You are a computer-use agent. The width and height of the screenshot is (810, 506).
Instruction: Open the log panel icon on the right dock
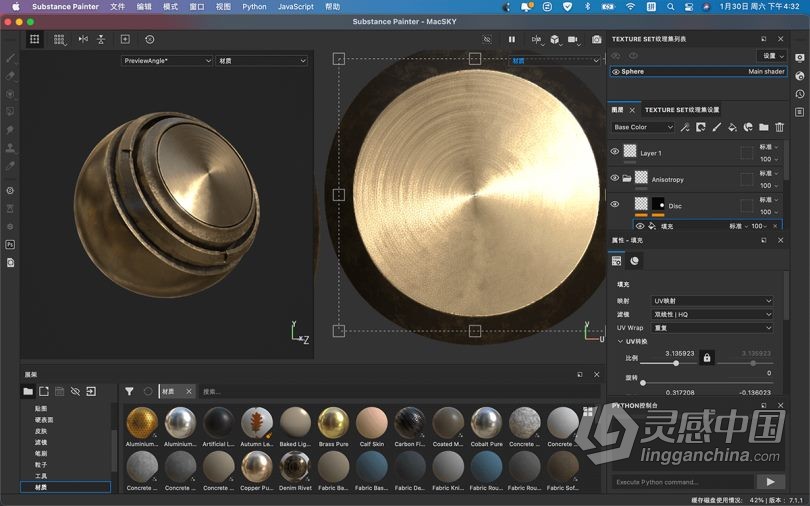pos(800,112)
